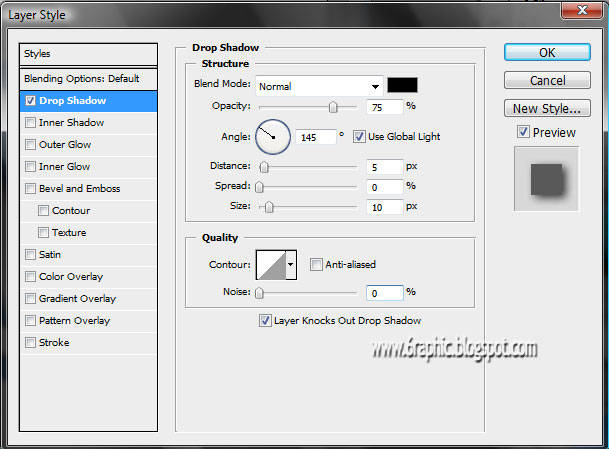Enable the Inner Glow checkbox

[x=30, y=167]
